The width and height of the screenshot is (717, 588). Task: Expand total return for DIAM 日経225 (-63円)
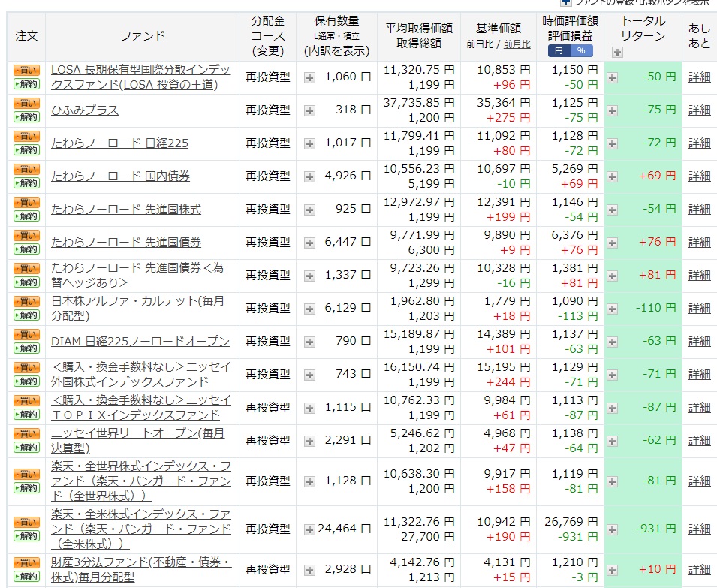coord(613,342)
